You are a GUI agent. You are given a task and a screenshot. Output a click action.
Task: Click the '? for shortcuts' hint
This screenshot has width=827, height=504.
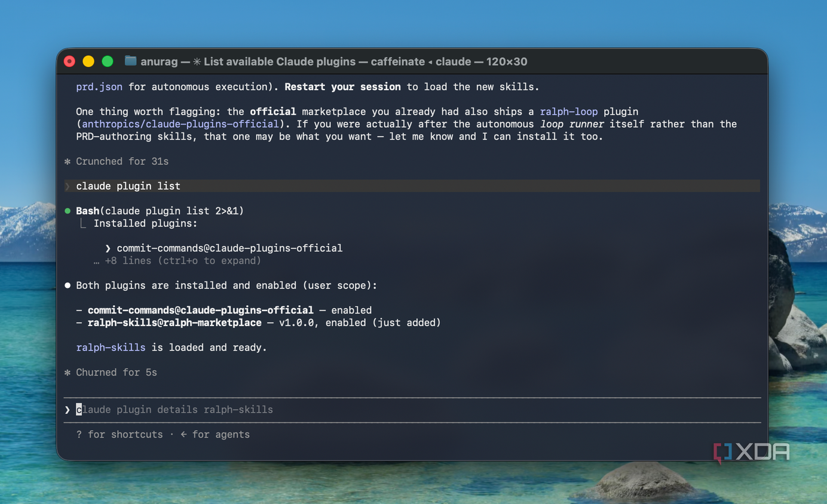tap(120, 435)
